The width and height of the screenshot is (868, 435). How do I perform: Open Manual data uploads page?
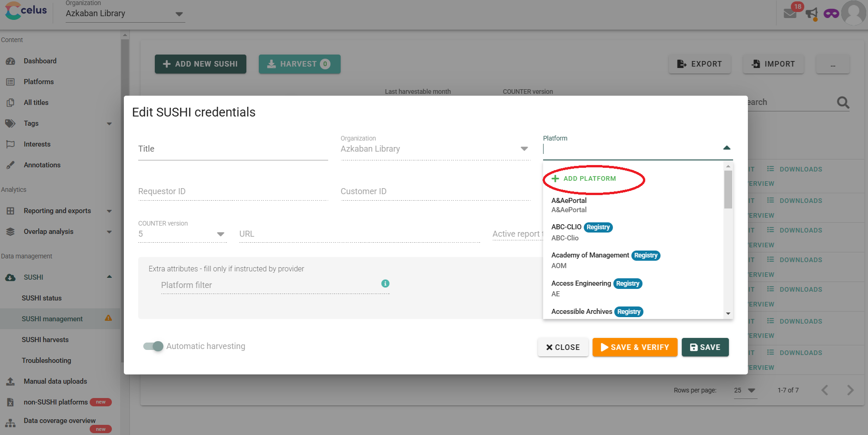pos(55,381)
